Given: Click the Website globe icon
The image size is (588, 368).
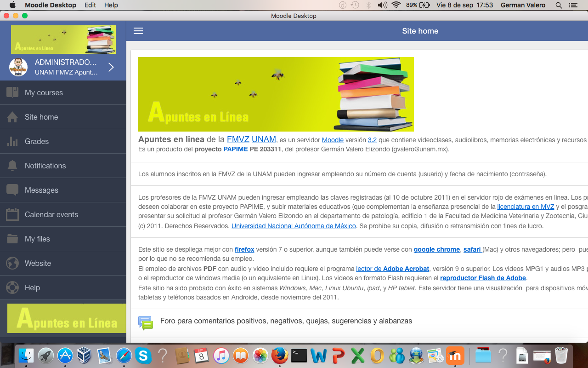Looking at the screenshot, I should pyautogui.click(x=12, y=263).
